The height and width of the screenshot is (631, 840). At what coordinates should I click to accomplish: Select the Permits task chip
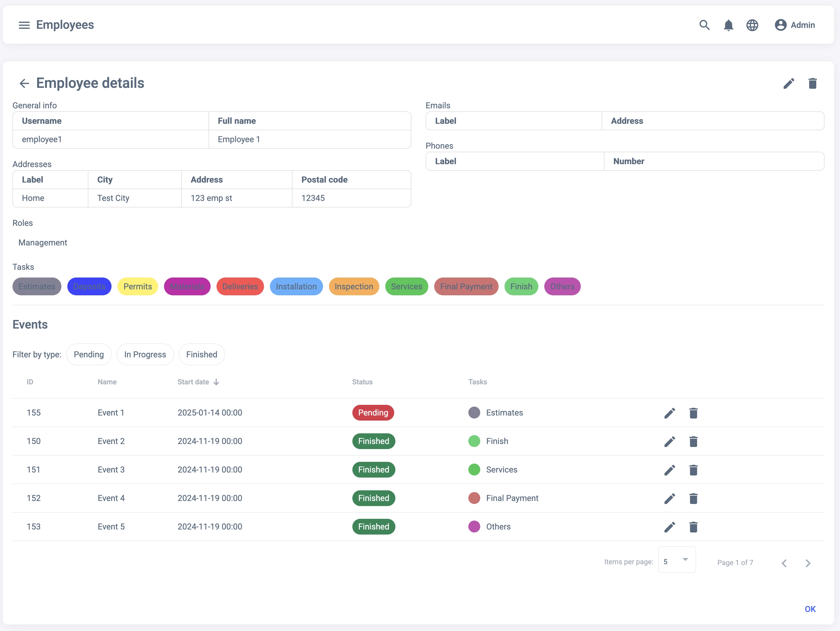[x=137, y=286]
